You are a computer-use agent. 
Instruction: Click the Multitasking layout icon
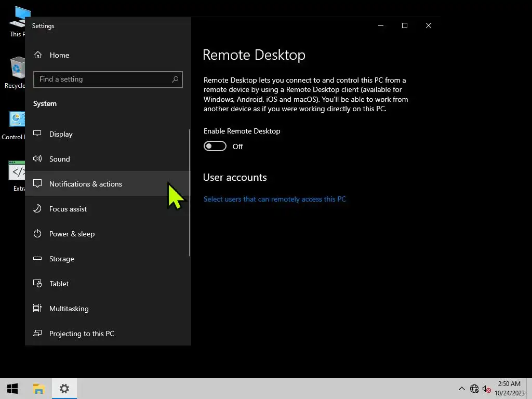tap(37, 308)
